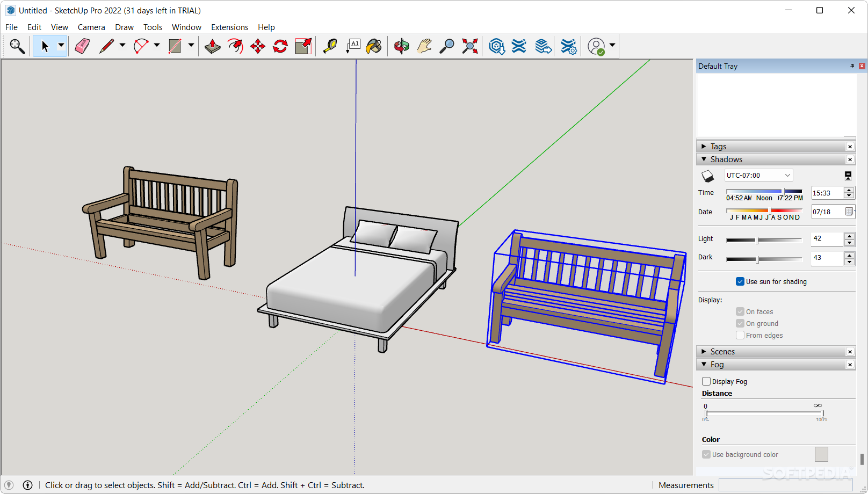Choose the Scale tool

tap(303, 47)
